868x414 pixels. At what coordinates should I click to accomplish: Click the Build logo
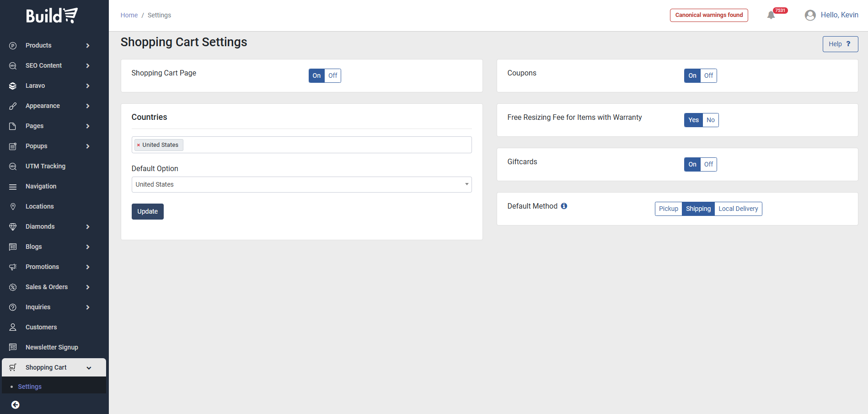52,16
